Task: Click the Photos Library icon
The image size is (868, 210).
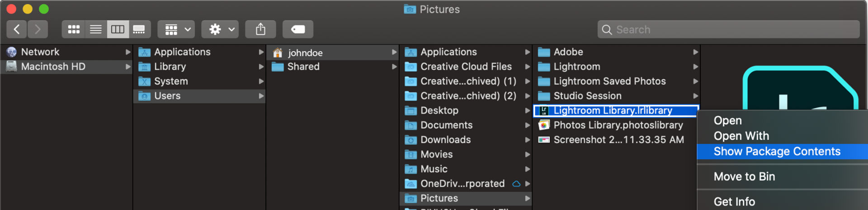Action: (544, 125)
